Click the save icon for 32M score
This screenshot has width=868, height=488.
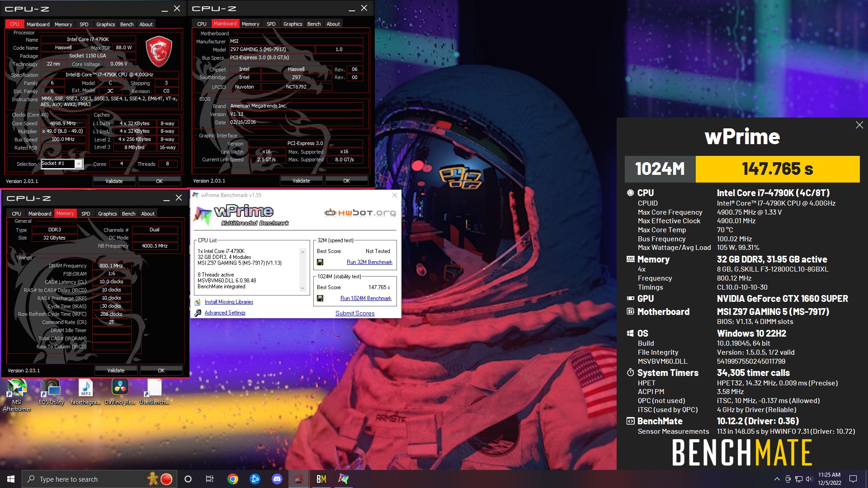(320, 262)
